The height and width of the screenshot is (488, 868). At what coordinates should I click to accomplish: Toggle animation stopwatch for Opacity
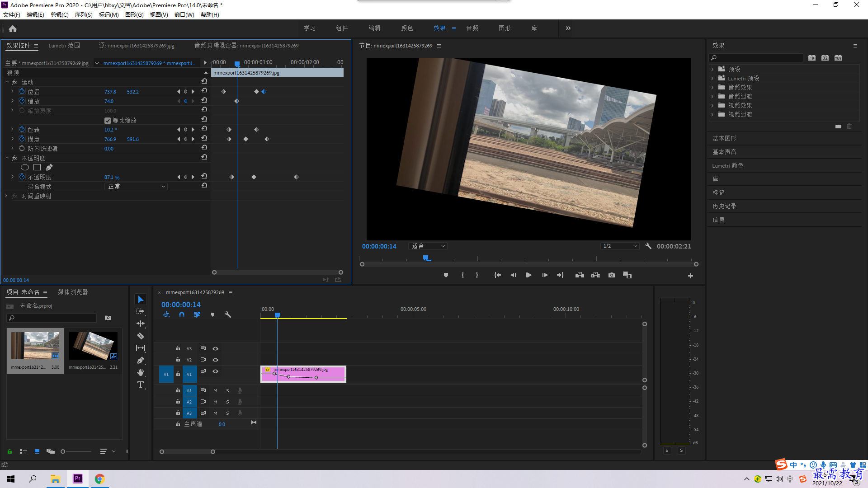[x=22, y=177]
